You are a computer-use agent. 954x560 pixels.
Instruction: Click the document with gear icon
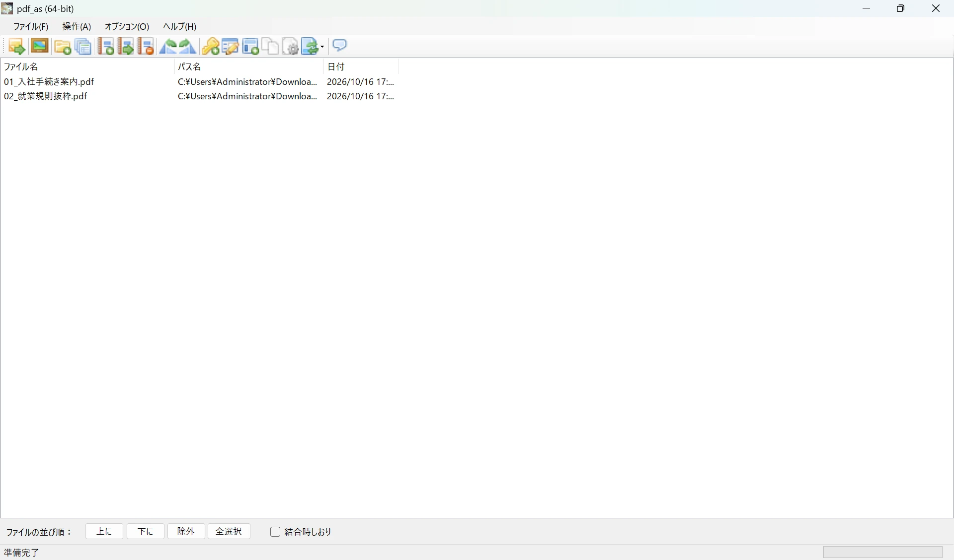tap(291, 47)
